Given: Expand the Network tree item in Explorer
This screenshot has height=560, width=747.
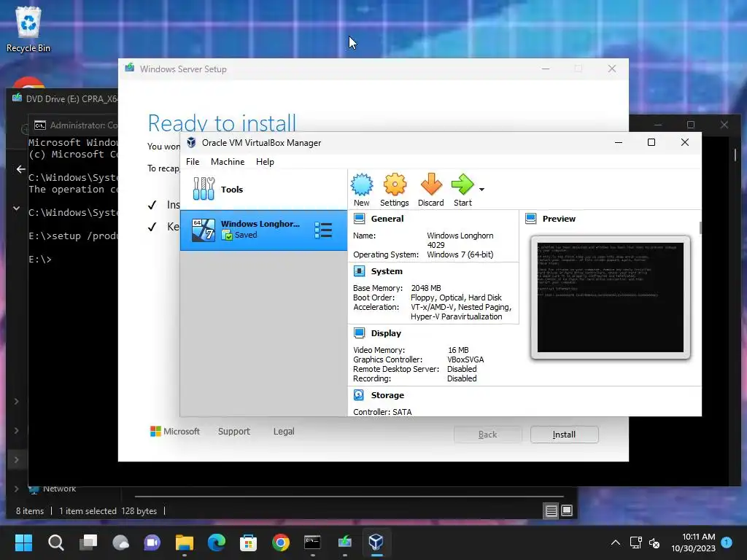Looking at the screenshot, I should click(x=17, y=489).
